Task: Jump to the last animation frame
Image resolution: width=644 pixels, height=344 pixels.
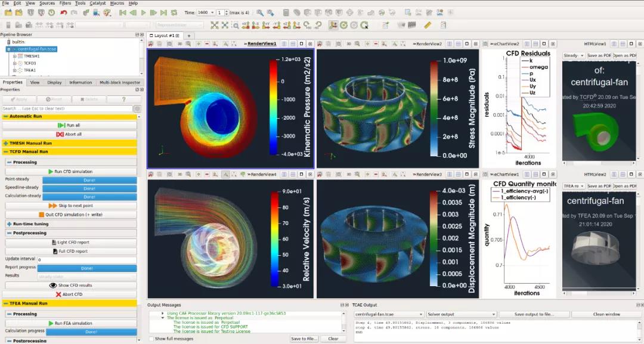Action: 163,13
